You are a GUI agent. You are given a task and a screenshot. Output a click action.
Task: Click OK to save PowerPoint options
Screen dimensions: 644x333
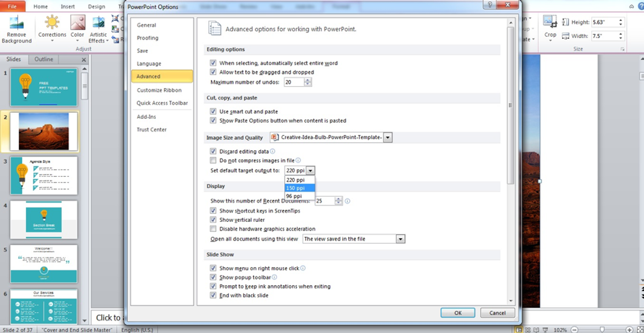click(x=457, y=313)
